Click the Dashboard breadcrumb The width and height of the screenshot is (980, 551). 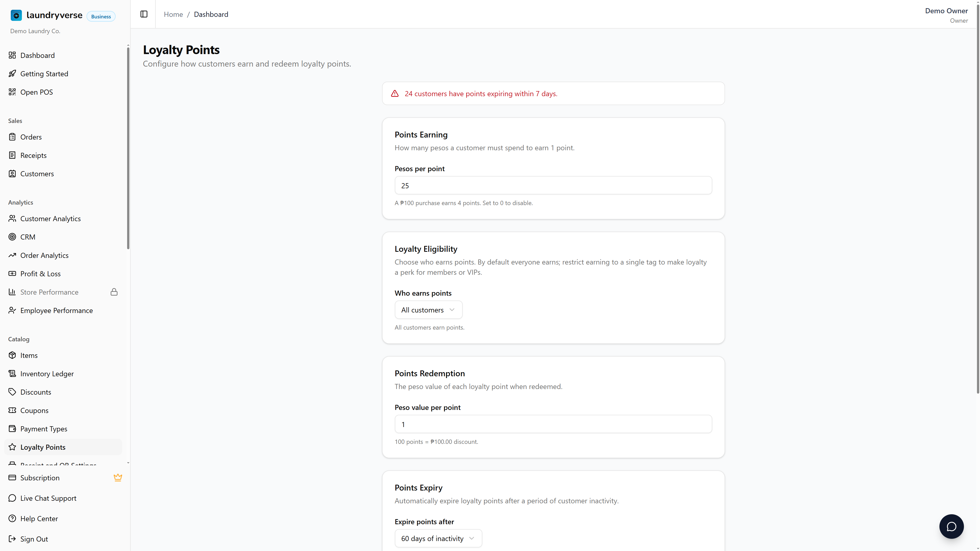(211, 14)
